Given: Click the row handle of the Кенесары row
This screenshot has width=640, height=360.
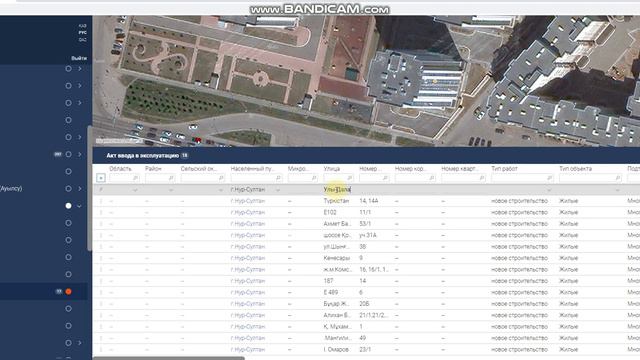Looking at the screenshot, I should (x=101, y=258).
